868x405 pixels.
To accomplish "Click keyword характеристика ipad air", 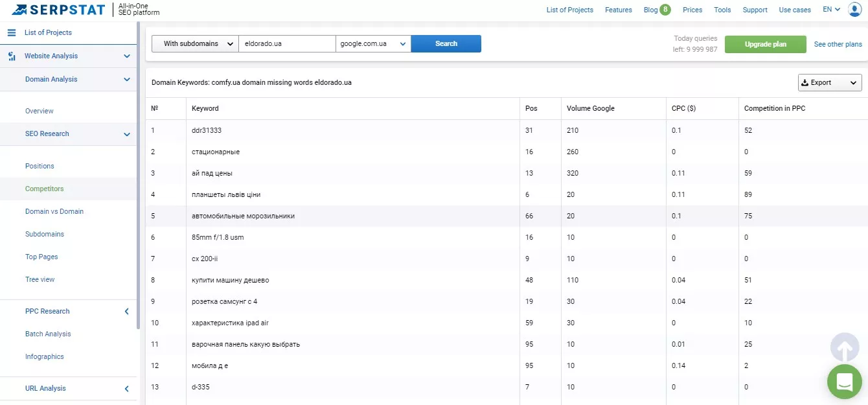I will click(231, 323).
